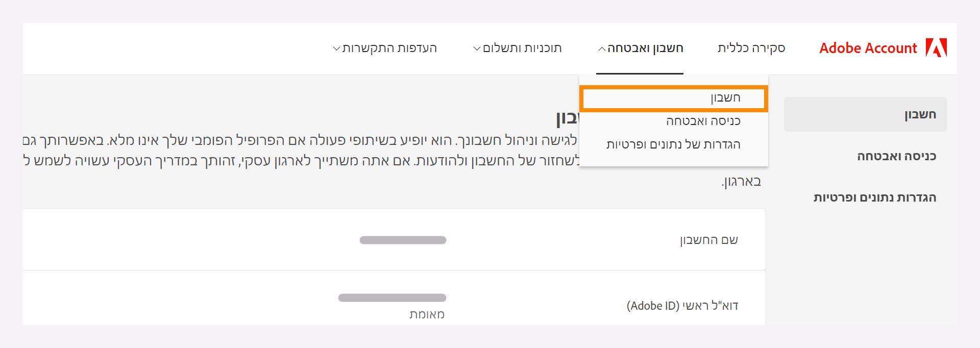
Task: Click the masked primary email placeholder bar
Action: click(391, 297)
